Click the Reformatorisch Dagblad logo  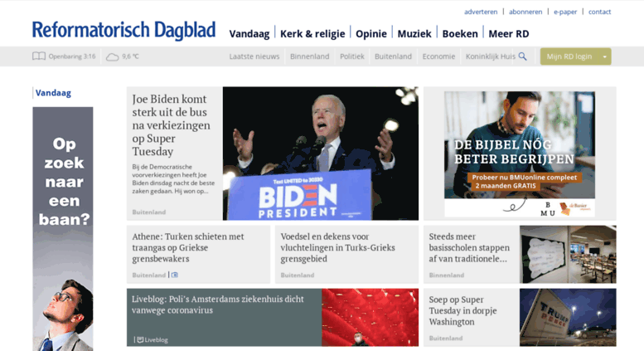[123, 31]
